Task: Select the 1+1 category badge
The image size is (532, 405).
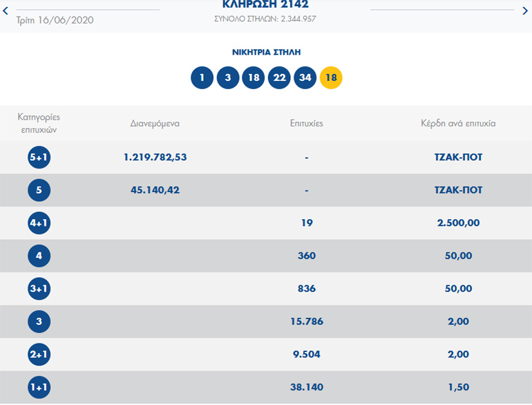Action: pos(39,388)
